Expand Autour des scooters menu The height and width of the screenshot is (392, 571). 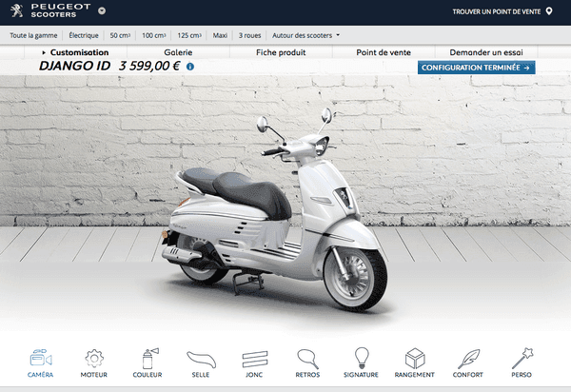pyautogui.click(x=305, y=35)
